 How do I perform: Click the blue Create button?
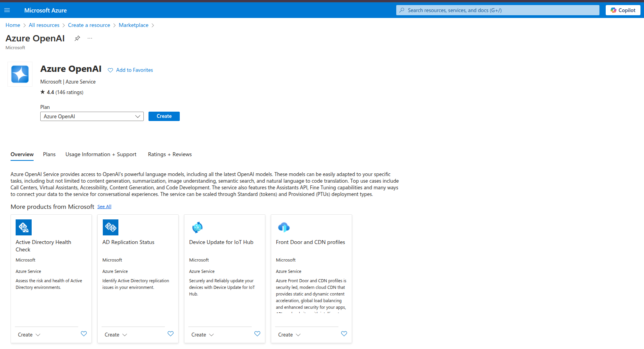pyautogui.click(x=164, y=116)
